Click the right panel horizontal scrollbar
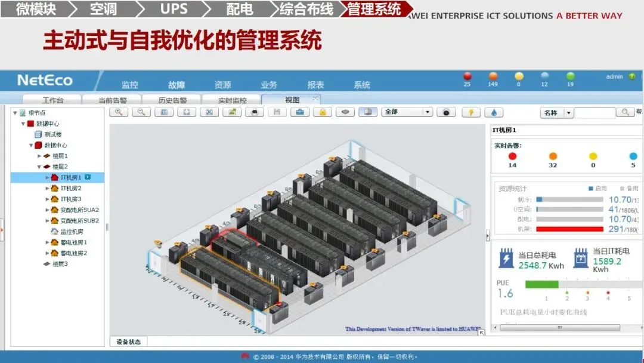Viewport: 644px width, 363px height. [559, 328]
